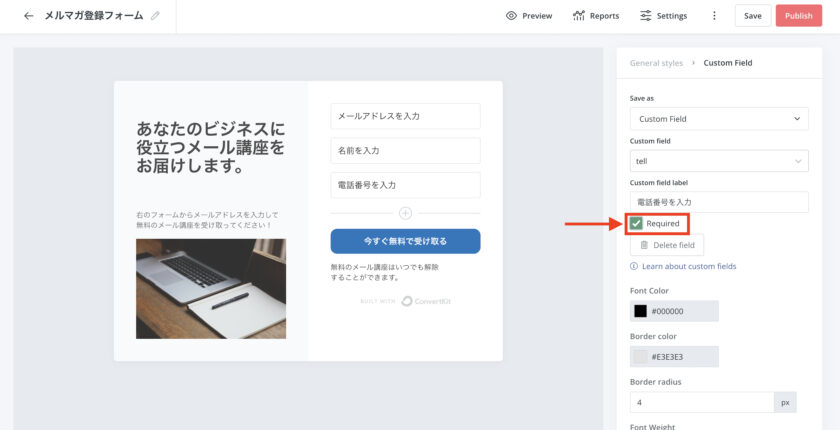Open the Preview eye button

pos(529,16)
